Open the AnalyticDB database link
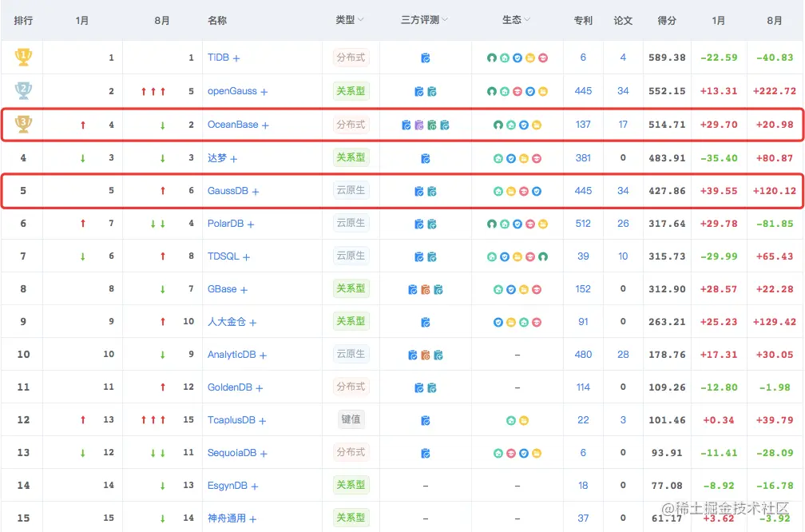The image size is (805, 532). click(x=232, y=355)
